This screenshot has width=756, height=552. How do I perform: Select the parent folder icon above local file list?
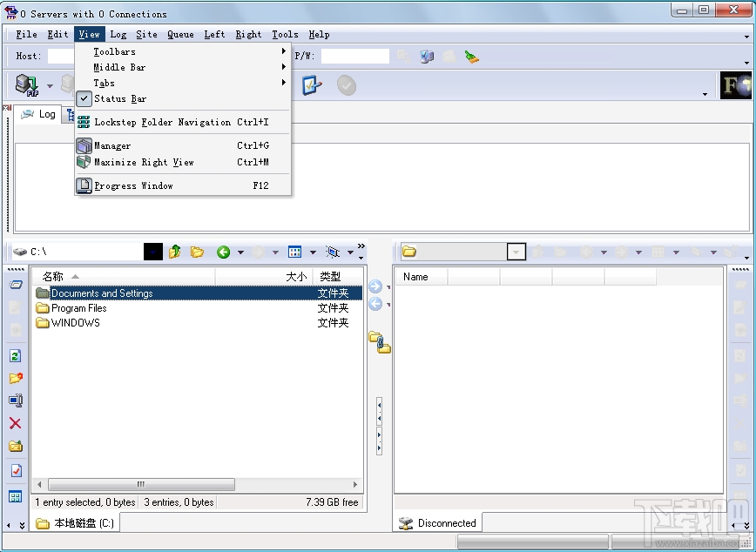point(174,252)
